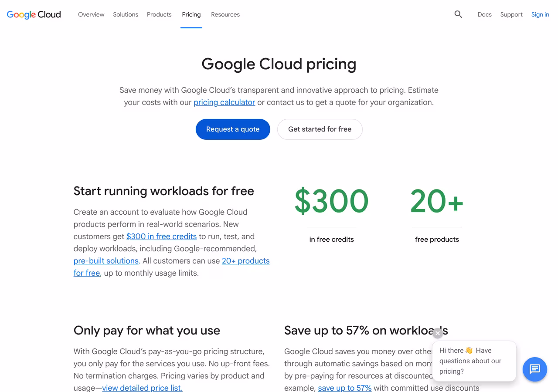Open the Solutions menu item
558x392 pixels.
click(126, 14)
